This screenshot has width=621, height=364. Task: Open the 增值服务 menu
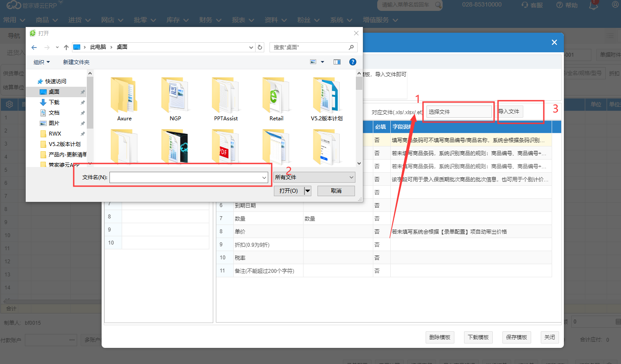coord(380,20)
